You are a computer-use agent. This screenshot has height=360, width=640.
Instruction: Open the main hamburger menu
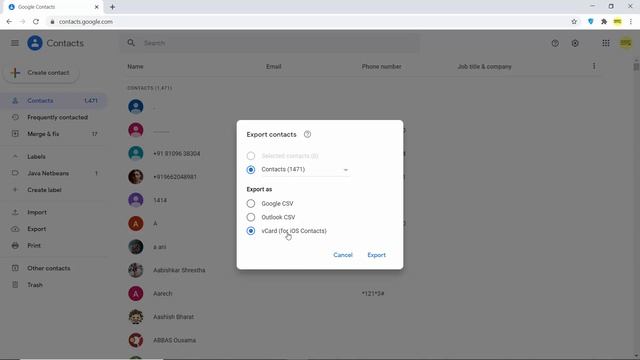(15, 43)
